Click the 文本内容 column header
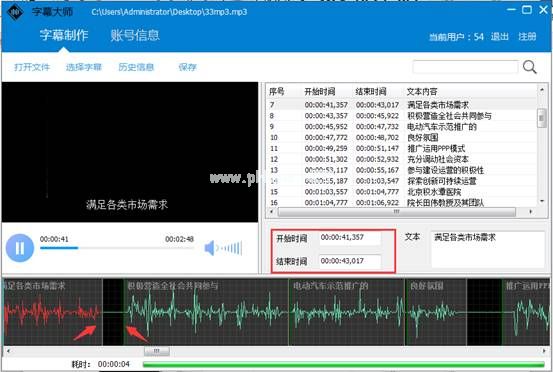The width and height of the screenshot is (553, 372). point(422,92)
